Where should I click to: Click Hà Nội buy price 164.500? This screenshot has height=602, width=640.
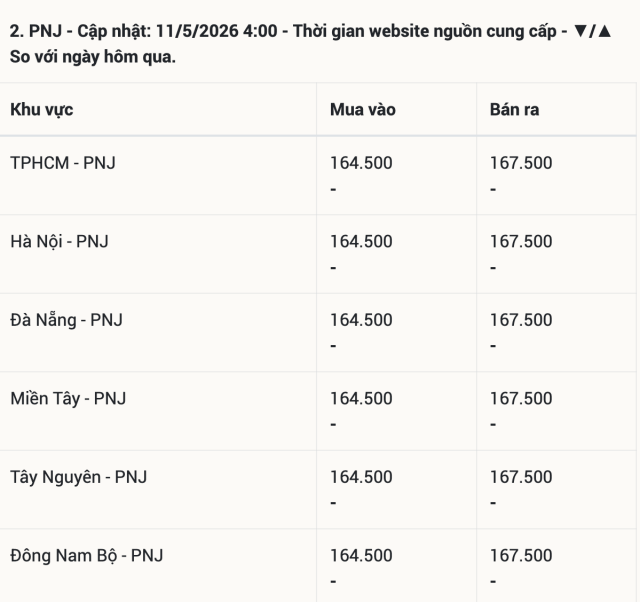(361, 241)
